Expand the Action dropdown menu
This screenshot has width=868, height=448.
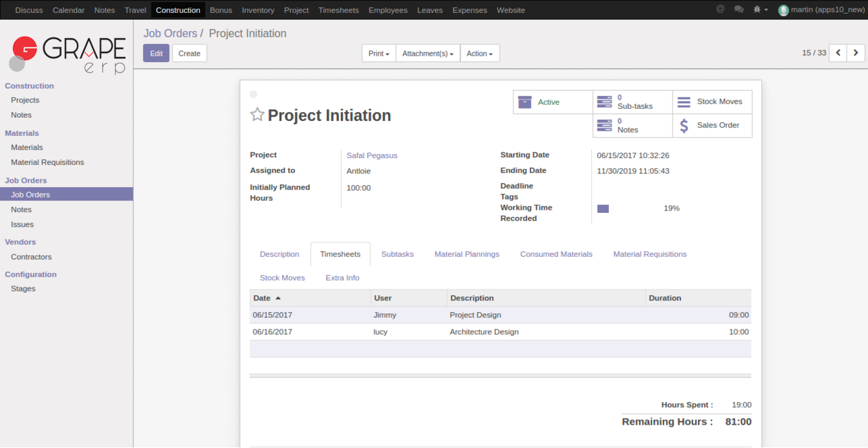479,54
